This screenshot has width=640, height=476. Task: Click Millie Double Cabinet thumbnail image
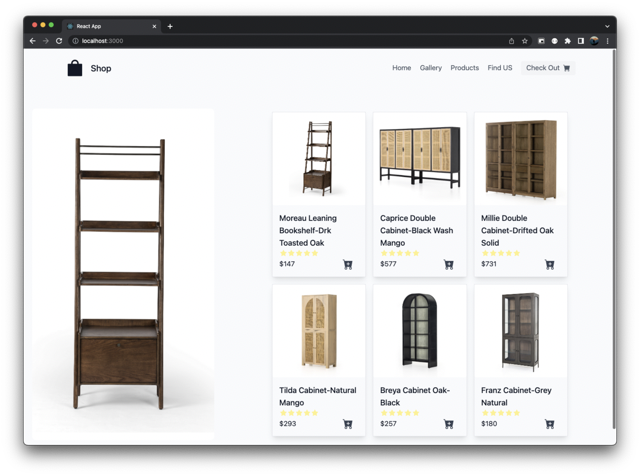point(521,158)
